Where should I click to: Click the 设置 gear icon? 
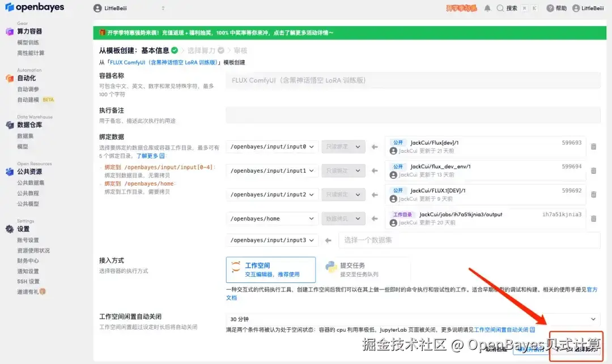[10, 229]
